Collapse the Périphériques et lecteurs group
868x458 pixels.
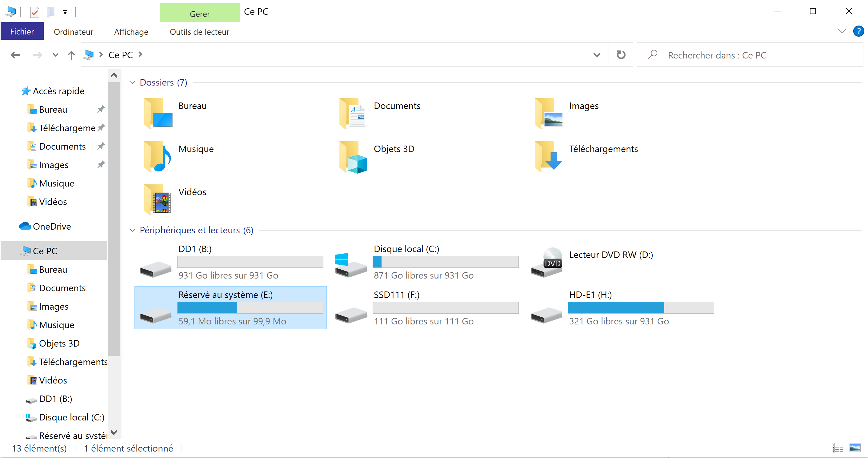pos(132,230)
